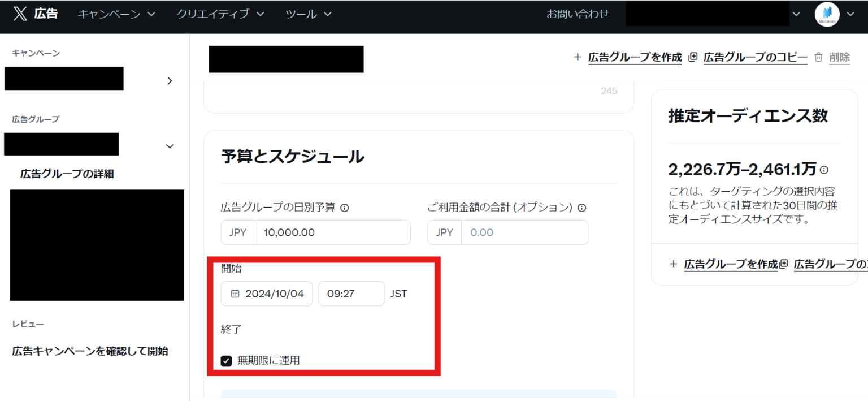Open the ツール dropdown menu
Screen dimensions: 868x401
point(308,14)
